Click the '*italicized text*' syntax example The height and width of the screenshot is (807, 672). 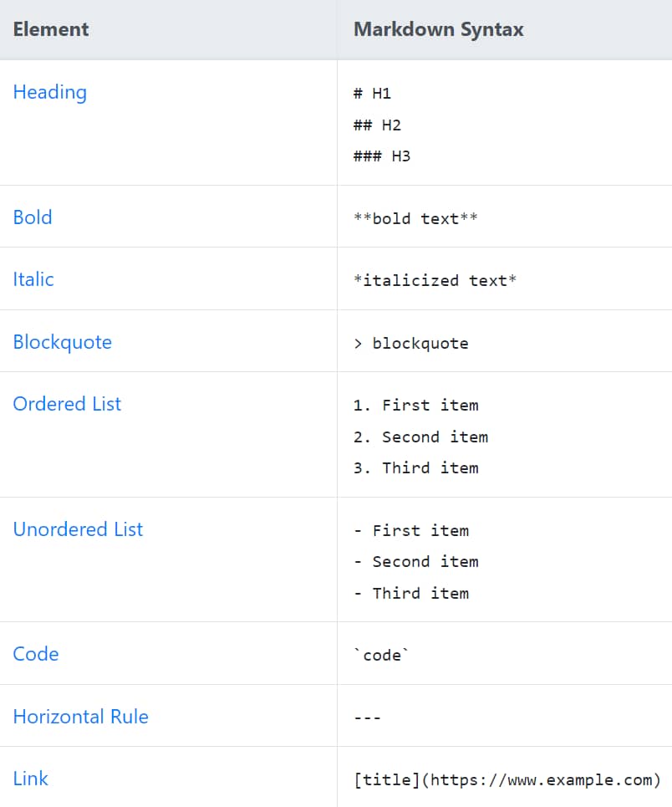click(x=435, y=280)
